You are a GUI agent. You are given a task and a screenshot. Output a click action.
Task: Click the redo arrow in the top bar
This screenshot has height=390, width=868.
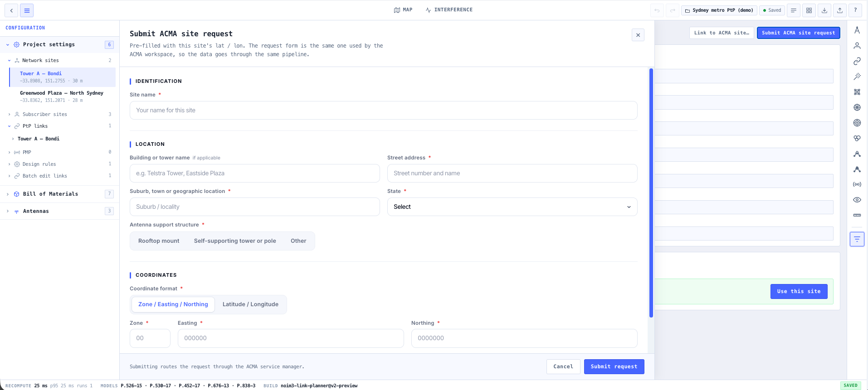(673, 10)
